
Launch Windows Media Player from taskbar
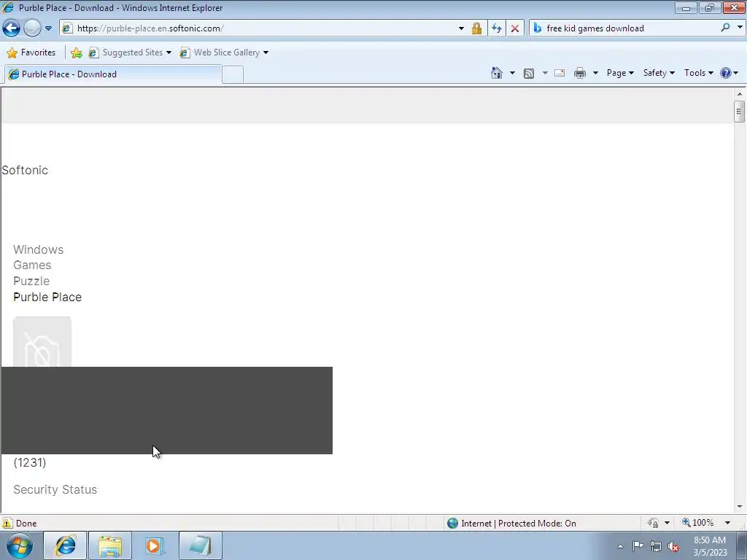point(155,545)
